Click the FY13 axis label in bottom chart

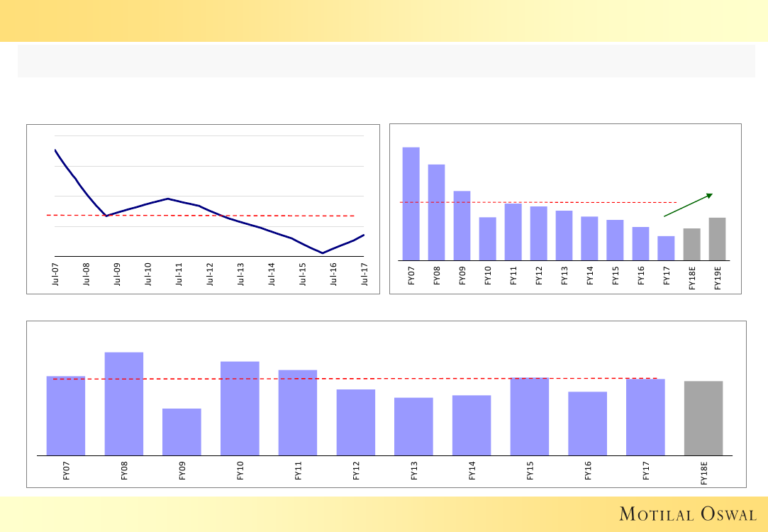[x=414, y=472]
